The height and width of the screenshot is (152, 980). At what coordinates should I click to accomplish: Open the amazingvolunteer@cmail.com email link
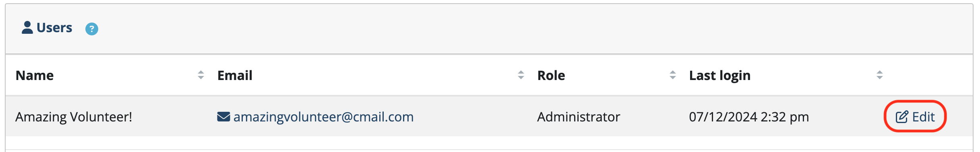pyautogui.click(x=323, y=117)
